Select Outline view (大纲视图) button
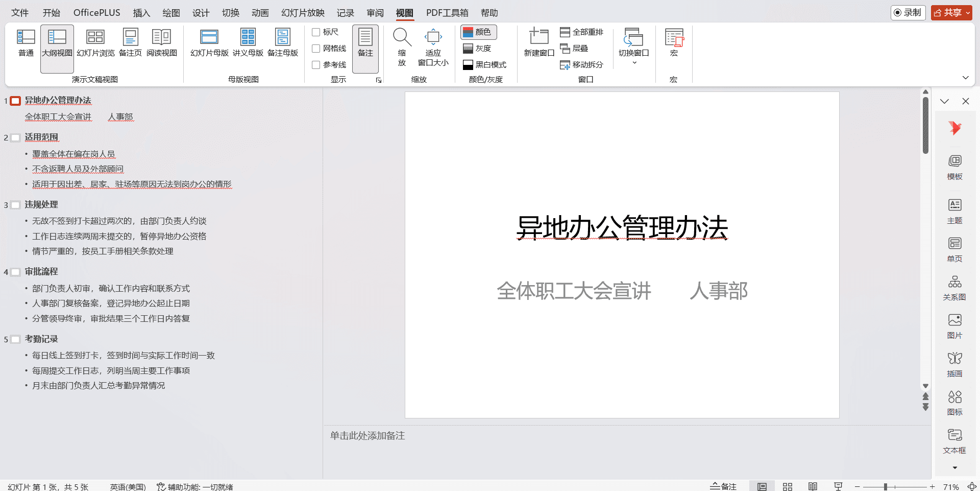The height and width of the screenshot is (491, 980). [x=57, y=49]
